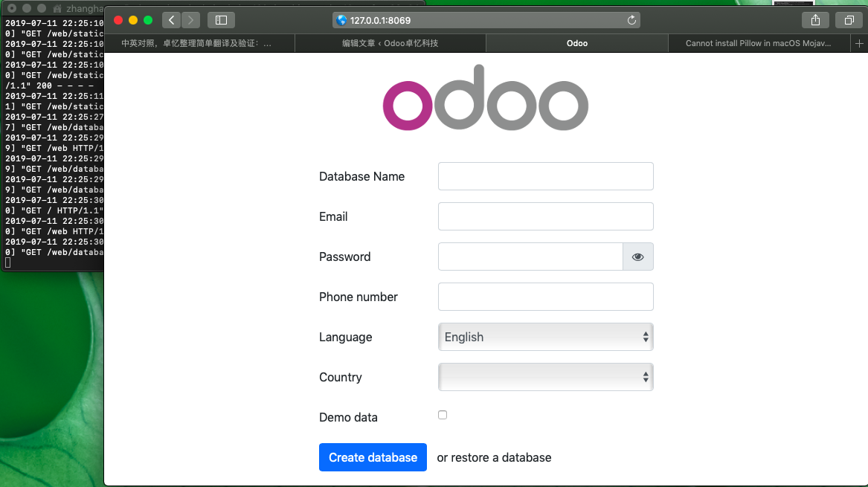Add a new tab with plus icon
This screenshot has width=868, height=487.
tap(859, 44)
